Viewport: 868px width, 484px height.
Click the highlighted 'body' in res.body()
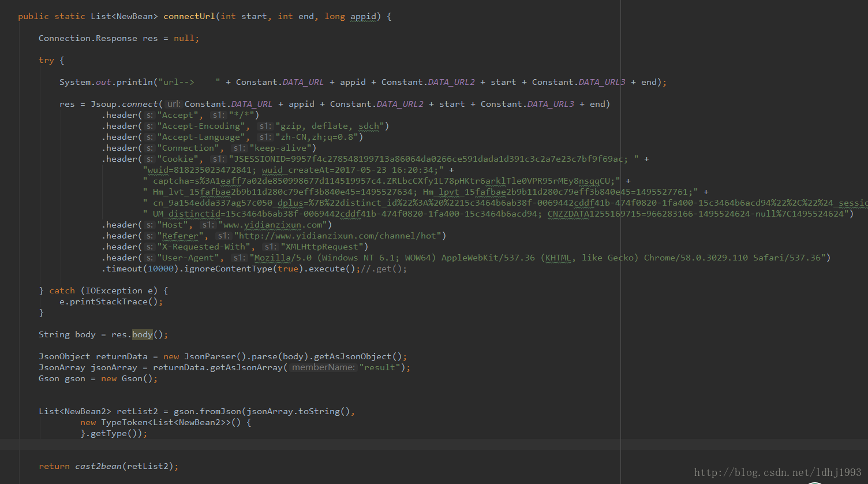point(143,334)
